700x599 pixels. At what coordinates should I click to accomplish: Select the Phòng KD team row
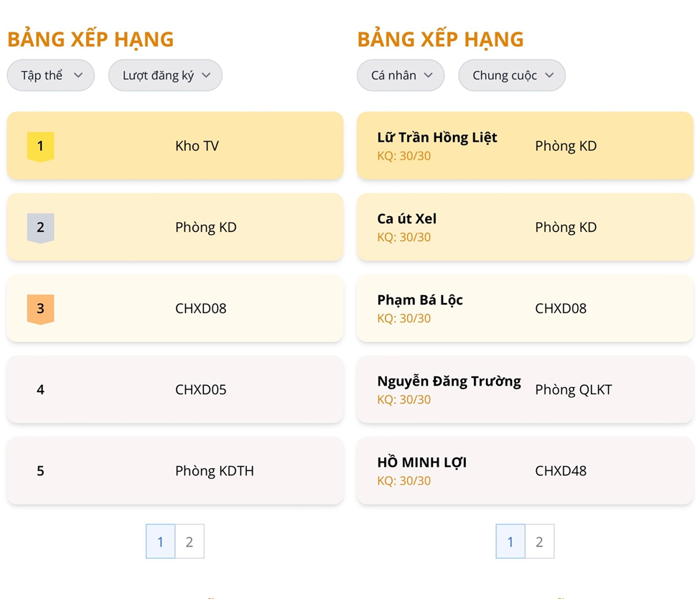pyautogui.click(x=175, y=227)
